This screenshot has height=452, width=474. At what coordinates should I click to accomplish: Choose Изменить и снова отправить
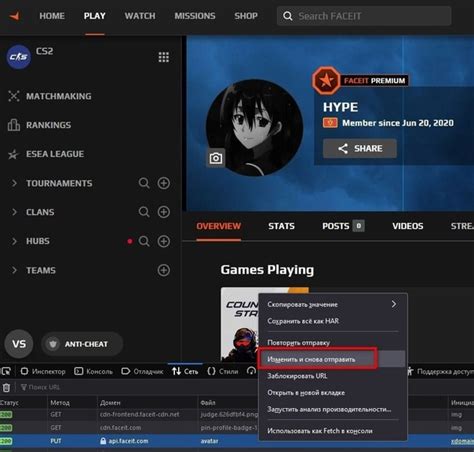click(x=333, y=359)
